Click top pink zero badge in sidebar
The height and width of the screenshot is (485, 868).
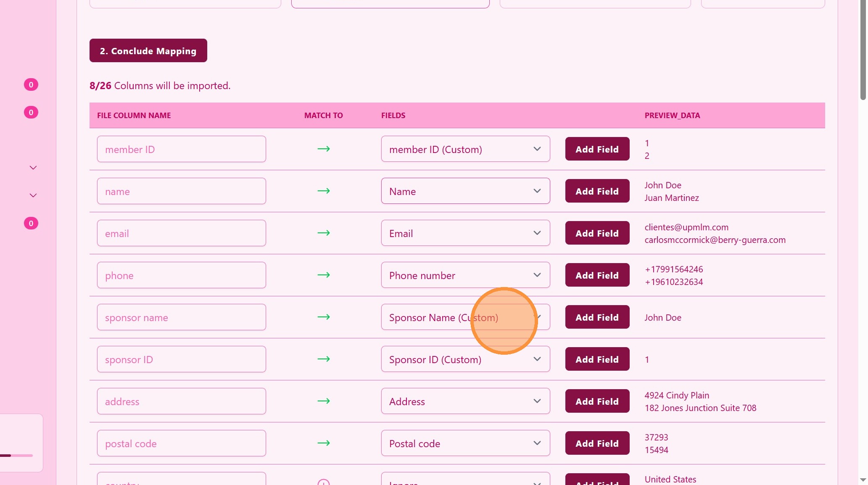tap(31, 85)
